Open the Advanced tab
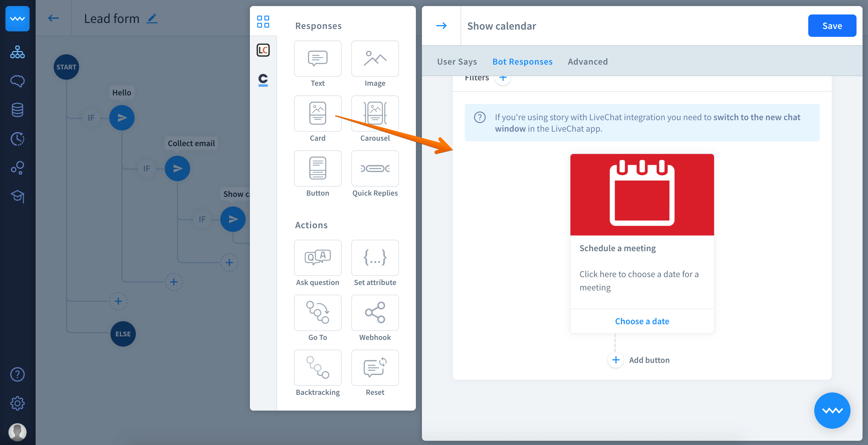The image size is (868, 445). 587,62
